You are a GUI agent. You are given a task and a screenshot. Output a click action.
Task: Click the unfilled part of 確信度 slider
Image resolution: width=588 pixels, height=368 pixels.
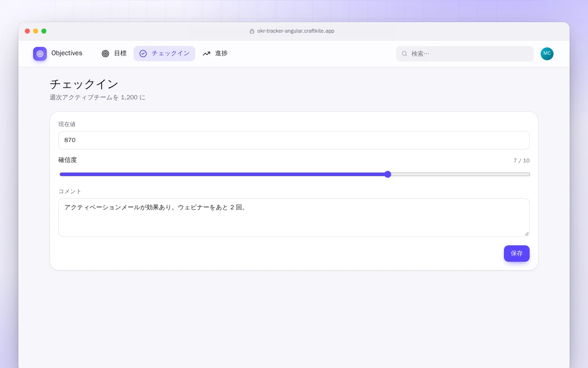[x=461, y=174]
